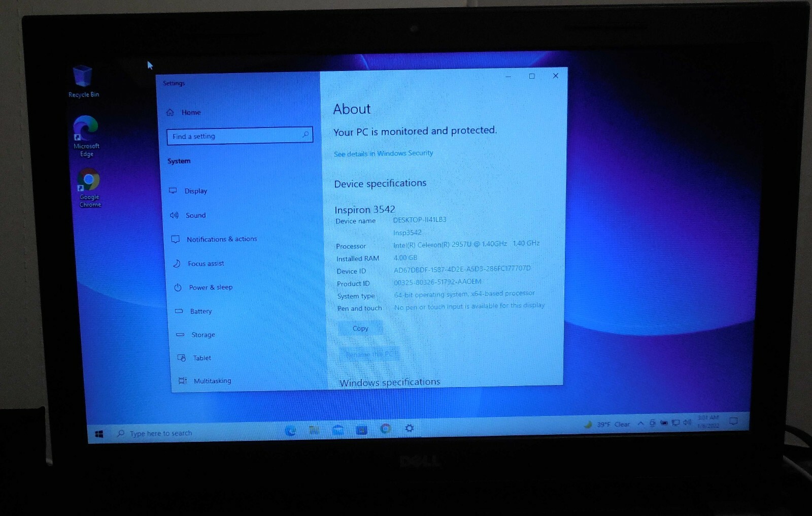The width and height of the screenshot is (812, 516).
Task: Select the DESKTOP-II41LB3 device name text
Action: 420,220
